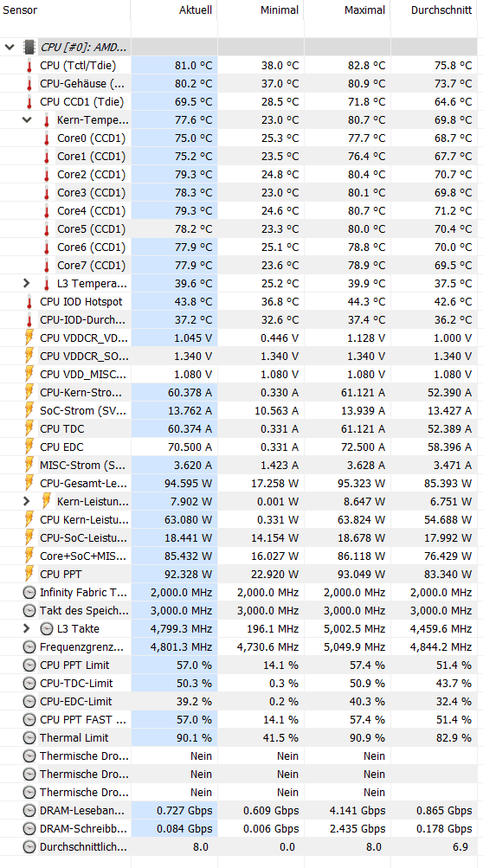Click the 82.8 °C maximum Tctl/Tdie value
Image resolution: width=483 pixels, height=868 pixels.
(x=366, y=65)
